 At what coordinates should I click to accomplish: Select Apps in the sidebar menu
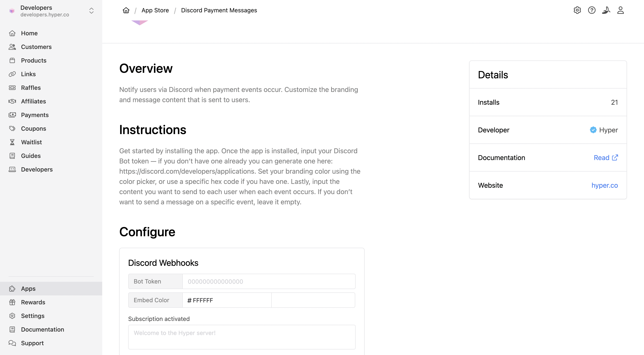(28, 289)
